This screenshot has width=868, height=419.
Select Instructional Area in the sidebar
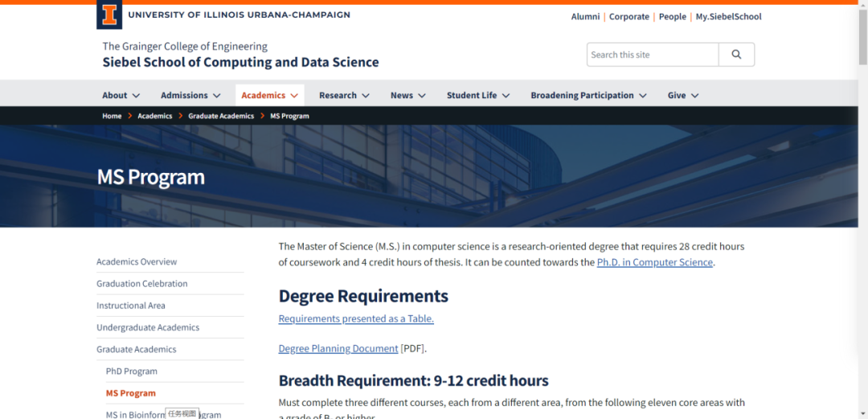(x=131, y=306)
